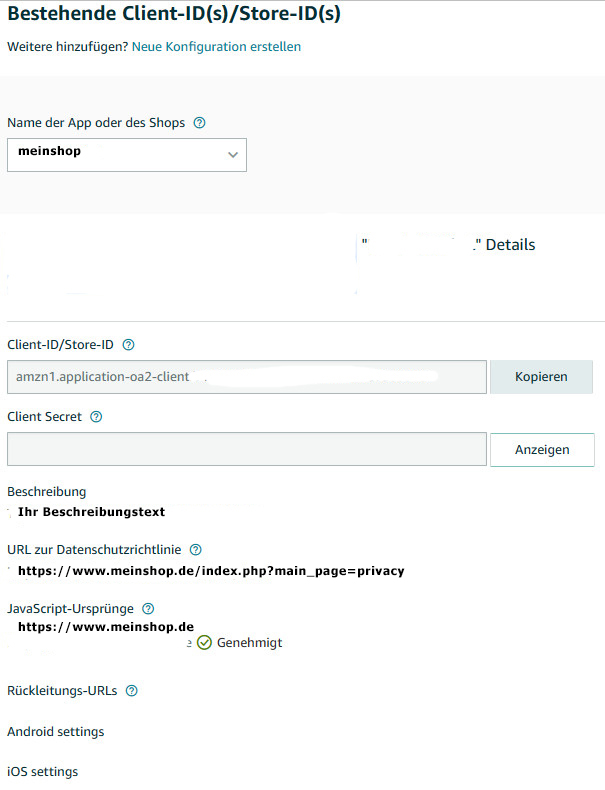This screenshot has height=790, width=605.
Task: Reveal secret with Anzeigen button
Action: 542,450
